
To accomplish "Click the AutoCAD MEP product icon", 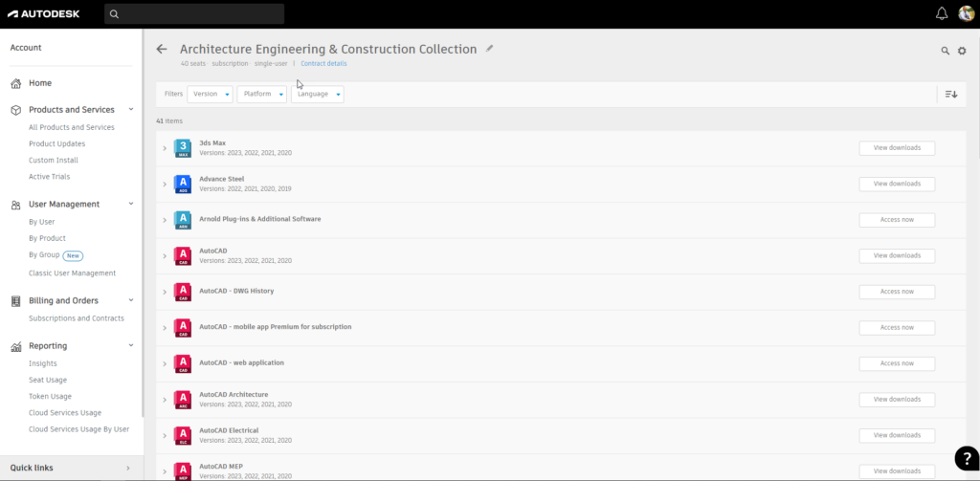I will pos(183,471).
